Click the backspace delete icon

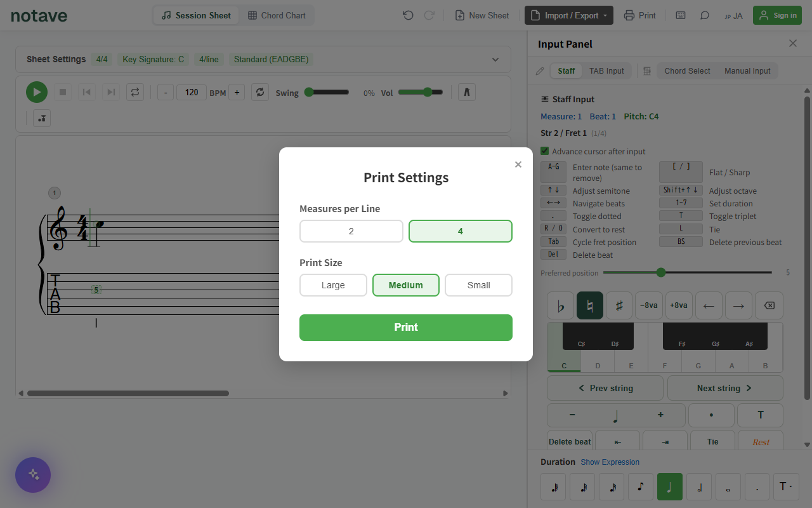pos(768,305)
